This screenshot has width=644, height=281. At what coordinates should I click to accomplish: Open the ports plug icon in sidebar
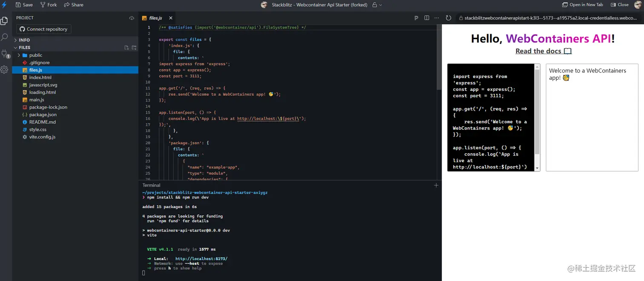click(5, 54)
